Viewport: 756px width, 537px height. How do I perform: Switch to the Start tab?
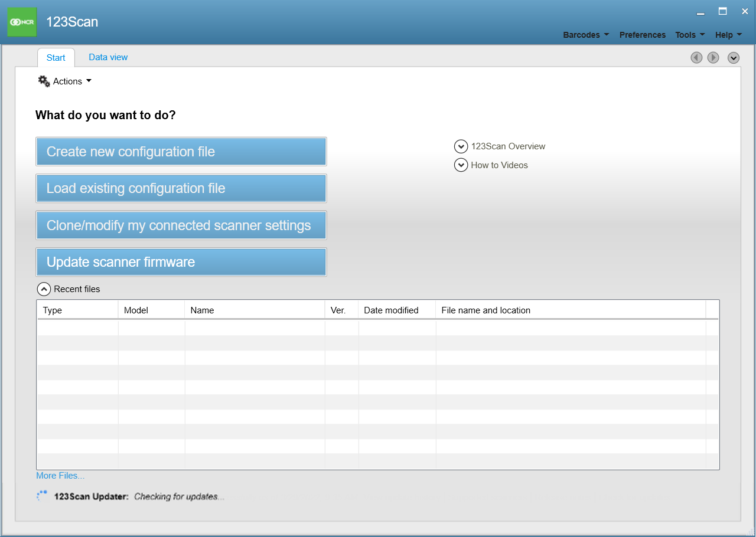[x=56, y=58]
